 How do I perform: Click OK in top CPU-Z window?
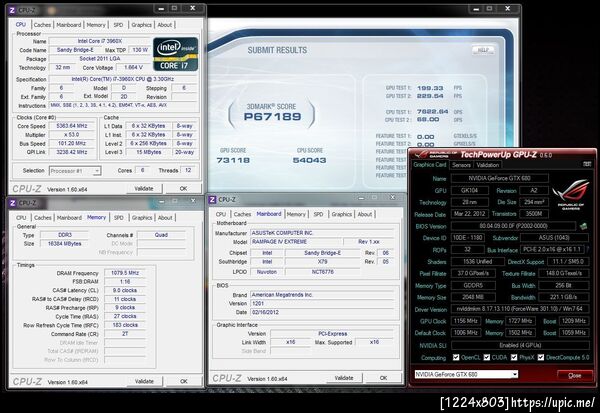183,188
